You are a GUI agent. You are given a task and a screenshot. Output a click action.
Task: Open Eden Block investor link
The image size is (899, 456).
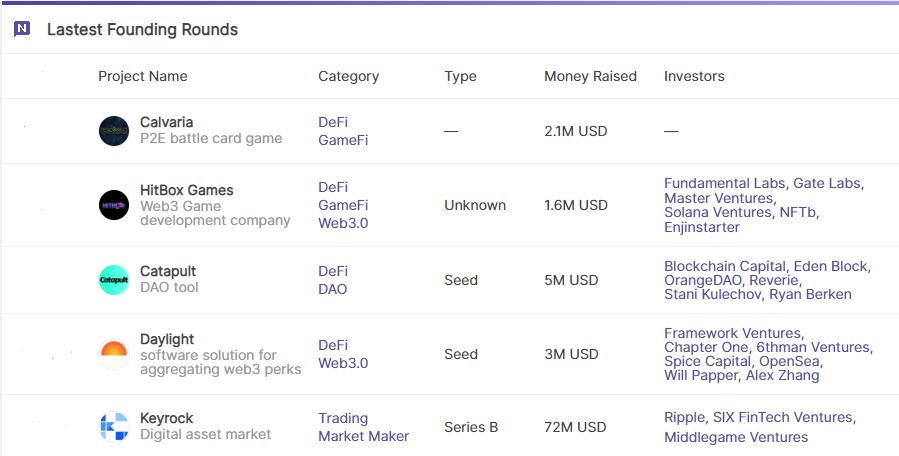click(830, 266)
